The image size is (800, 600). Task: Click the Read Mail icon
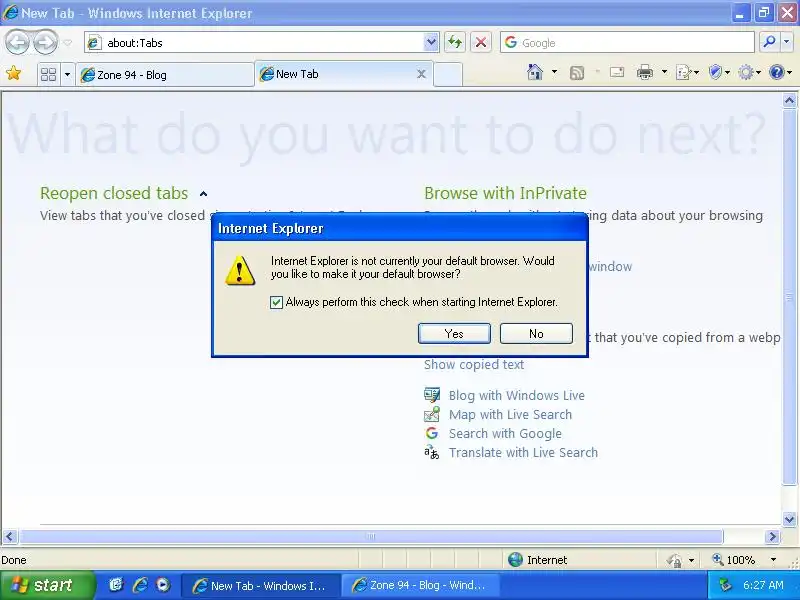coord(617,72)
